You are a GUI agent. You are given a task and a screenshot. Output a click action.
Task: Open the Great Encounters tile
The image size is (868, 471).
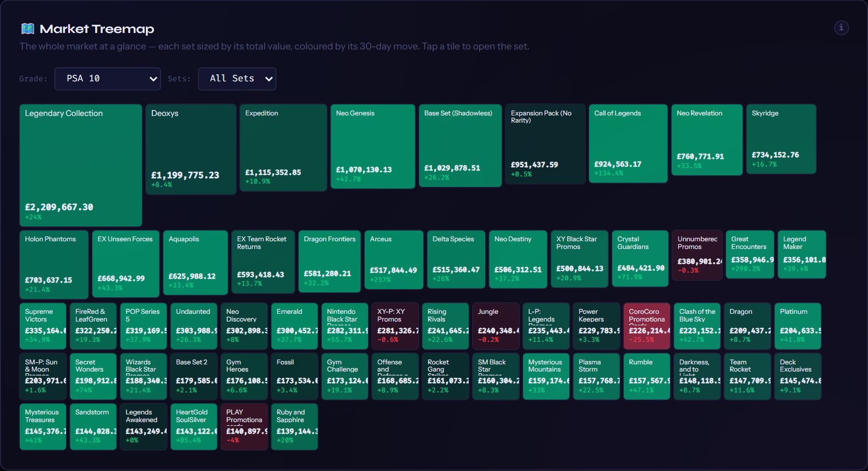pos(750,254)
